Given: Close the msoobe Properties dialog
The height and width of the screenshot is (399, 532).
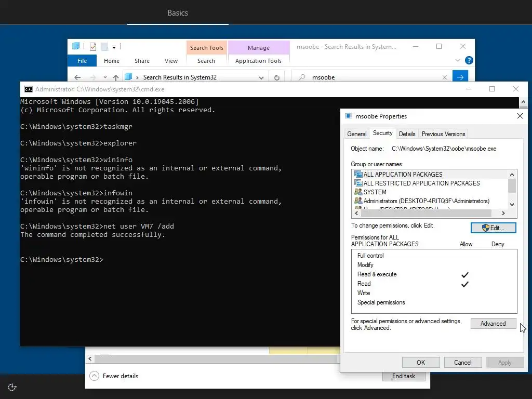Looking at the screenshot, I should point(520,116).
